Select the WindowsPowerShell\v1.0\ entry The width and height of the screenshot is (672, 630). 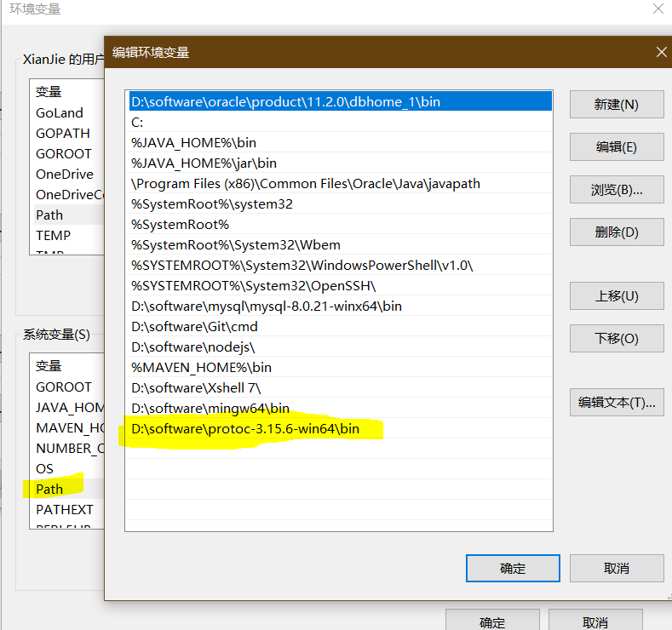tap(341, 265)
